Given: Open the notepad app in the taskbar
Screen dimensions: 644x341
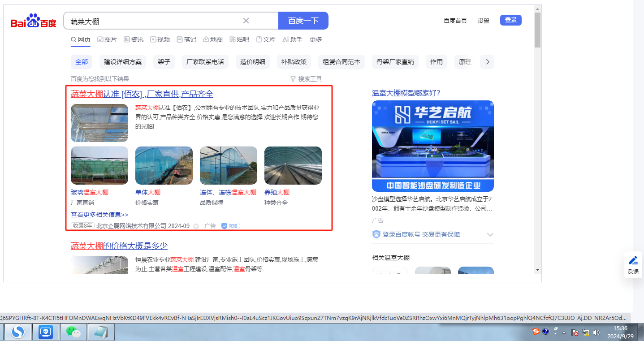Looking at the screenshot, I should click(x=101, y=332).
